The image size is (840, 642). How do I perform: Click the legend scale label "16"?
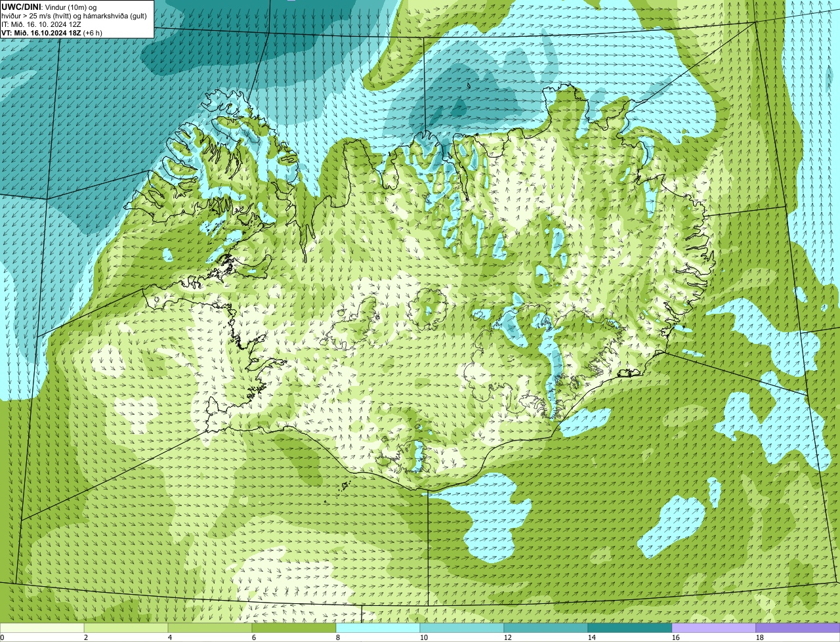click(x=676, y=637)
